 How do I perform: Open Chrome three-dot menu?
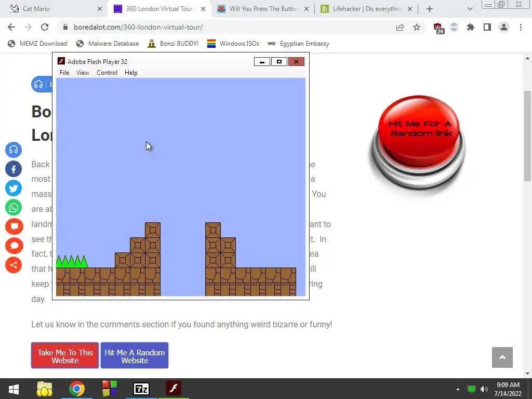[521, 27]
